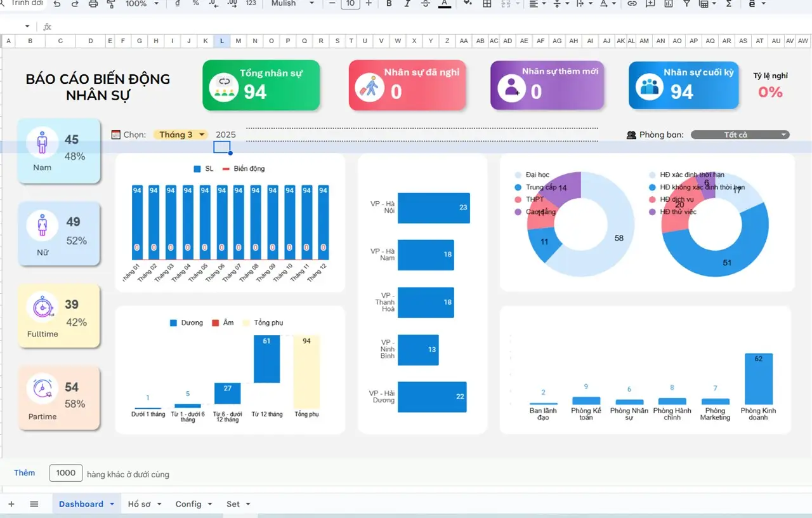This screenshot has height=518, width=812.
Task: Apply strikethrough formatting
Action: pos(425,4)
